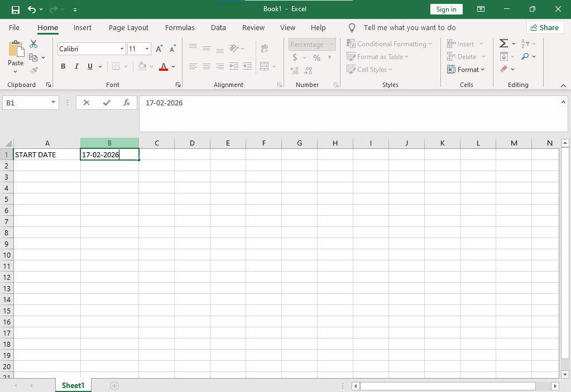Click the AutoSum sigma icon
The width and height of the screenshot is (571, 392).
[503, 43]
